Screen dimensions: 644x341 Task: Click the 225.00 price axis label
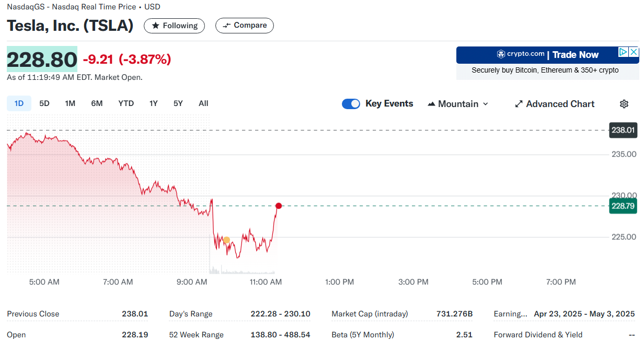click(x=624, y=237)
